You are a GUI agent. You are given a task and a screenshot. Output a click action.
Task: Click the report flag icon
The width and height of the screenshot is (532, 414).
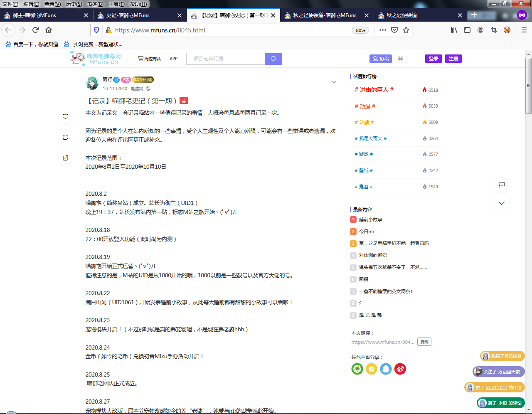(502, 185)
